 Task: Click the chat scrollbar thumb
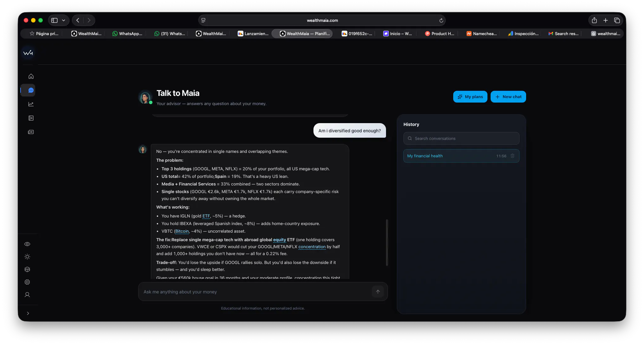point(387,242)
